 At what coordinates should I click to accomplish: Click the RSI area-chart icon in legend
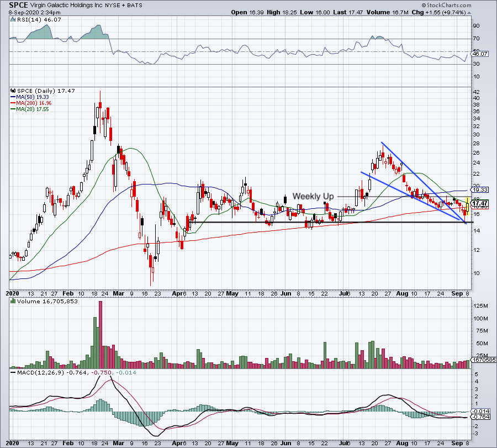pos(13,19)
